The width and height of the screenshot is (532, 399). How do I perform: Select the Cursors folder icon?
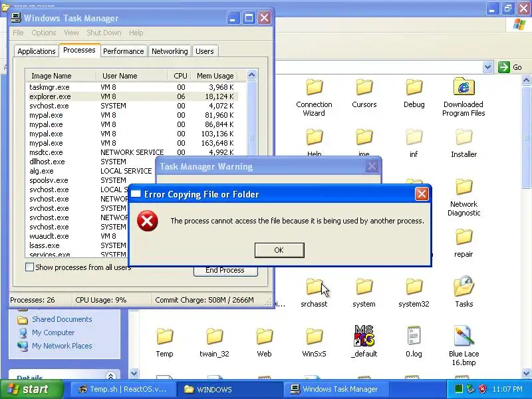364,87
